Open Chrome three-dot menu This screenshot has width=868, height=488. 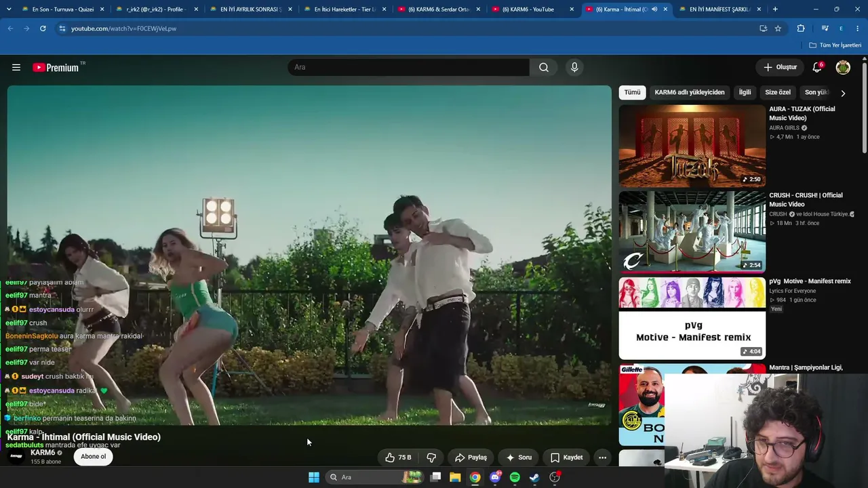point(858,28)
